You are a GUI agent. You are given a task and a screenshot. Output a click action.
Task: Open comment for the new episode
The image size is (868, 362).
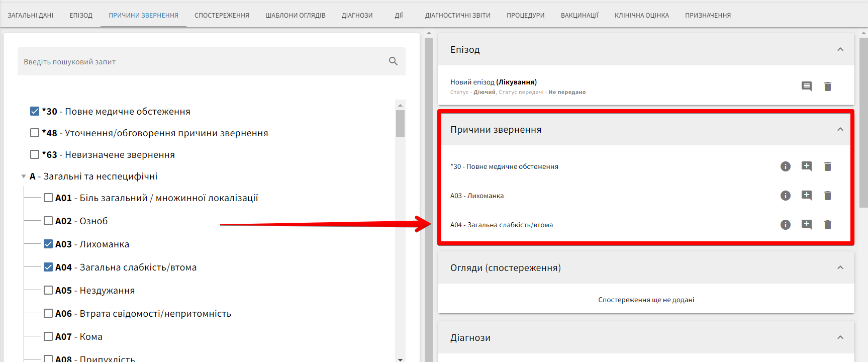[806, 86]
